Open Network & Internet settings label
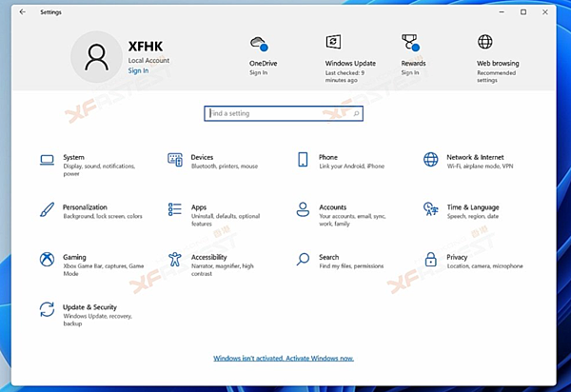The image size is (571, 392). point(475,157)
